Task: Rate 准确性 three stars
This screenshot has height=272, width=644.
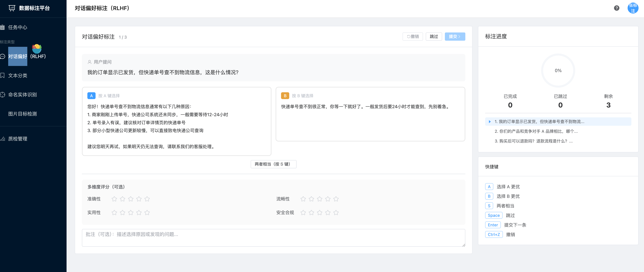Action: [131, 199]
